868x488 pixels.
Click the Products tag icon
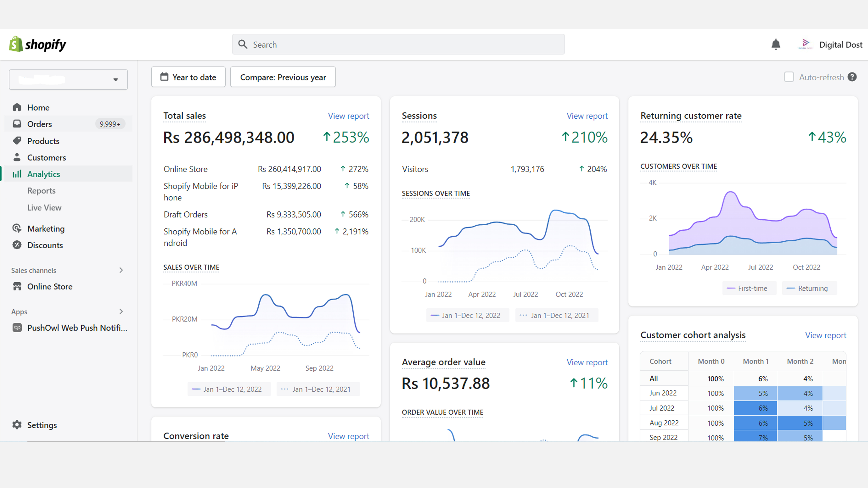tap(17, 141)
